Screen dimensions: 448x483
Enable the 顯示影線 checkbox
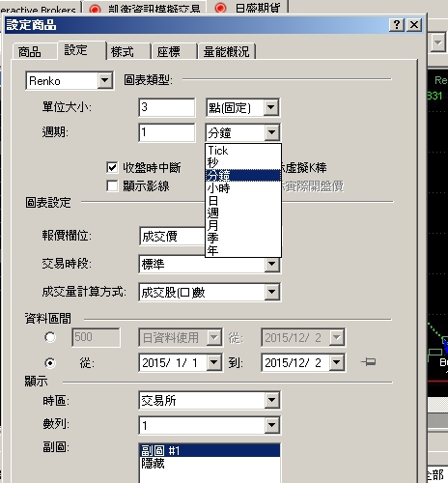pos(112,185)
